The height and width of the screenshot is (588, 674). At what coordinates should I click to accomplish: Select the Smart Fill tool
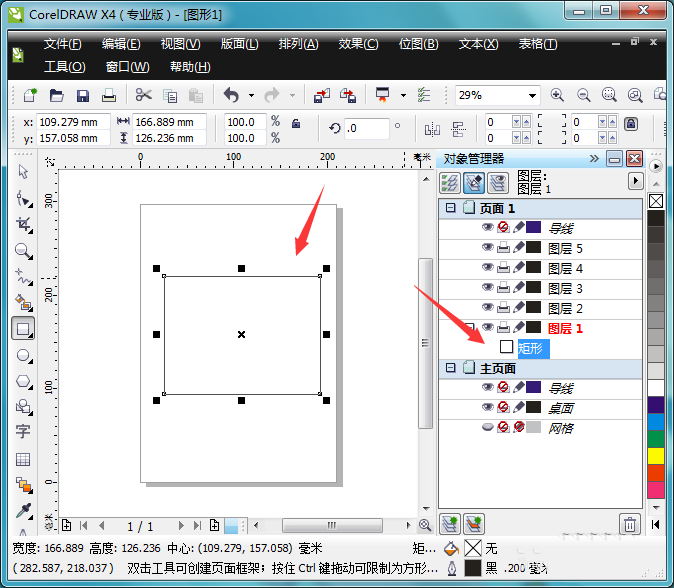point(24,303)
